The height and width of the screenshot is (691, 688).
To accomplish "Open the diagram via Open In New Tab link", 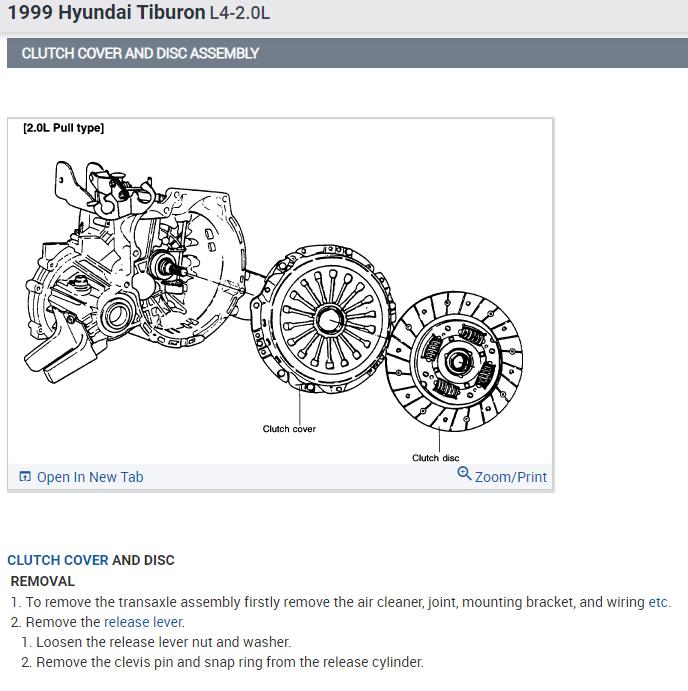I will pyautogui.click(x=90, y=477).
